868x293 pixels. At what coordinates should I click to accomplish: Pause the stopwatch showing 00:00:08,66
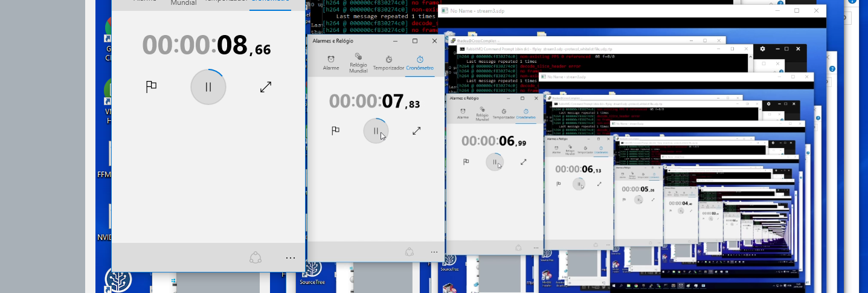(x=208, y=87)
